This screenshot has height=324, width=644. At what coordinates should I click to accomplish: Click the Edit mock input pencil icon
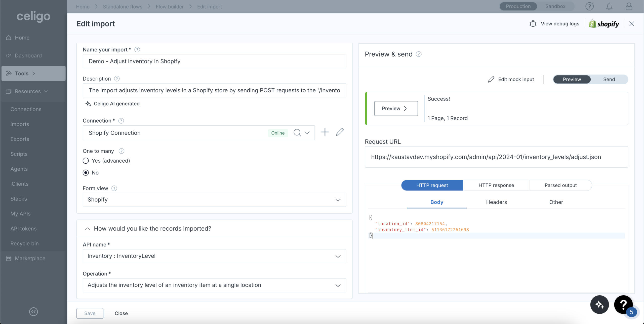point(491,80)
